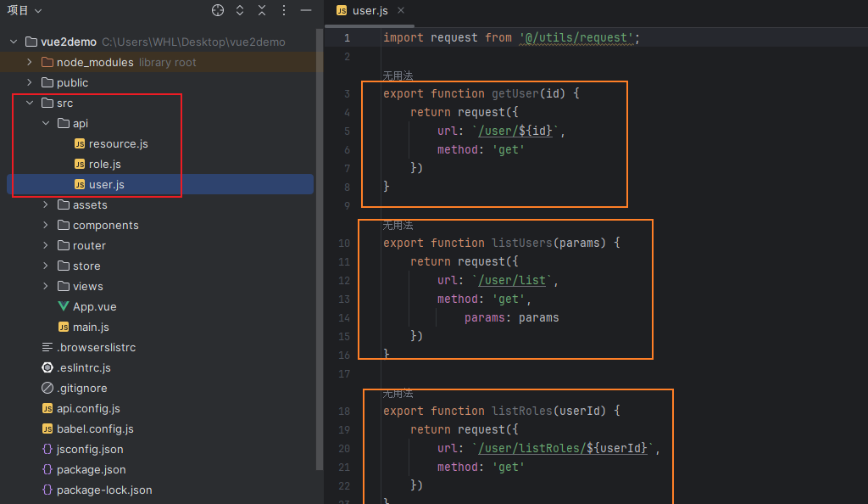Click the JSON braces icon beside package.json
Image resolution: width=868 pixels, height=504 pixels.
point(47,470)
